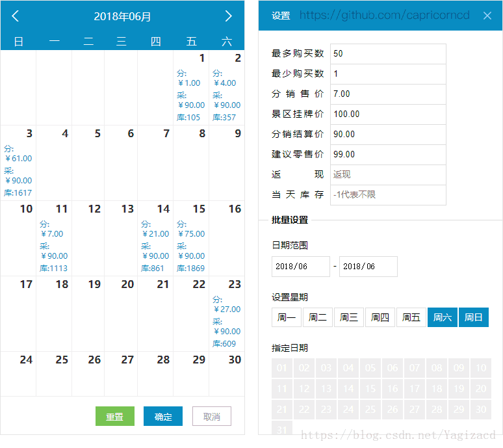
Task: Select calendar day 14 cell
Action: coord(155,239)
